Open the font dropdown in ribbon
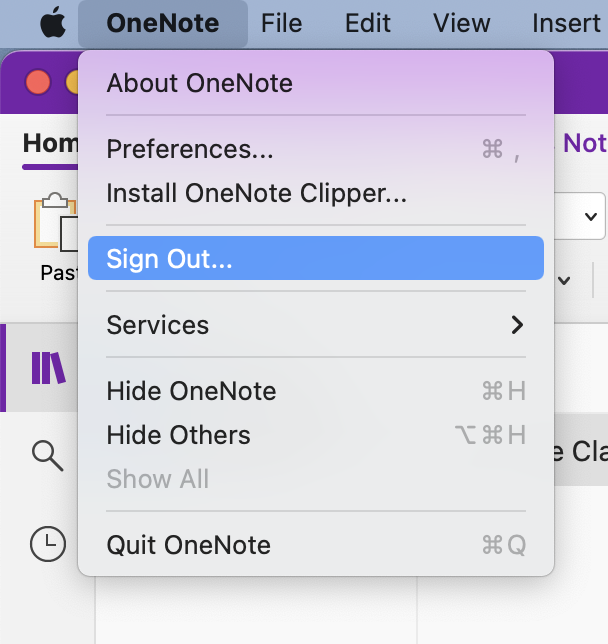608x644 pixels. 591,216
